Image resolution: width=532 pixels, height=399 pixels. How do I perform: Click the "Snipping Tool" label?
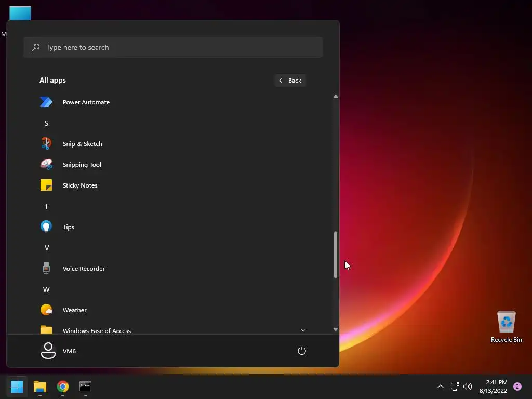click(82, 165)
